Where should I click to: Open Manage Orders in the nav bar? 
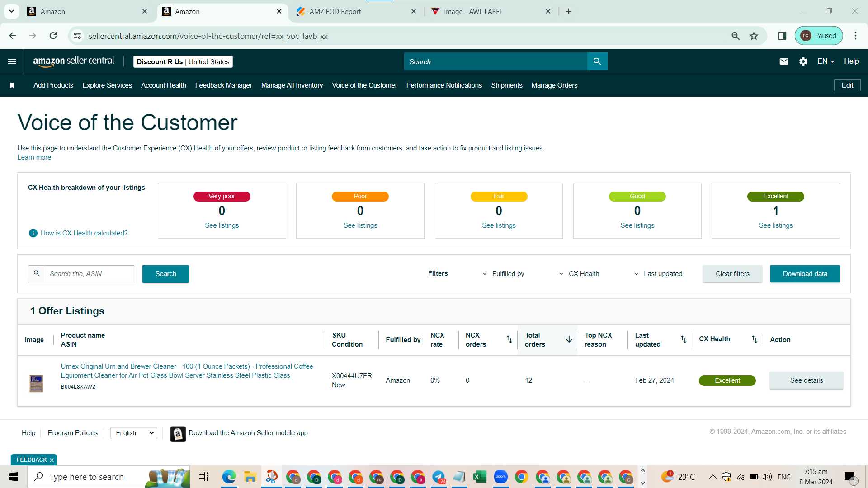pyautogui.click(x=554, y=85)
